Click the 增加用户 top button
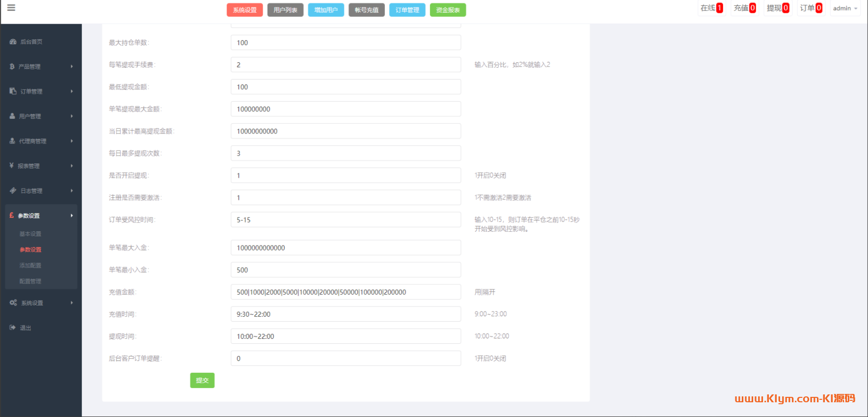The width and height of the screenshot is (868, 417). tap(326, 10)
